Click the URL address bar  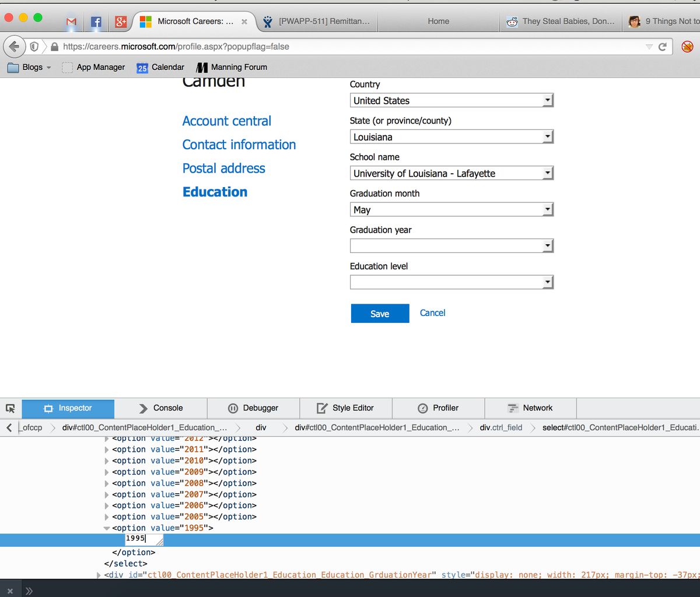click(x=350, y=47)
